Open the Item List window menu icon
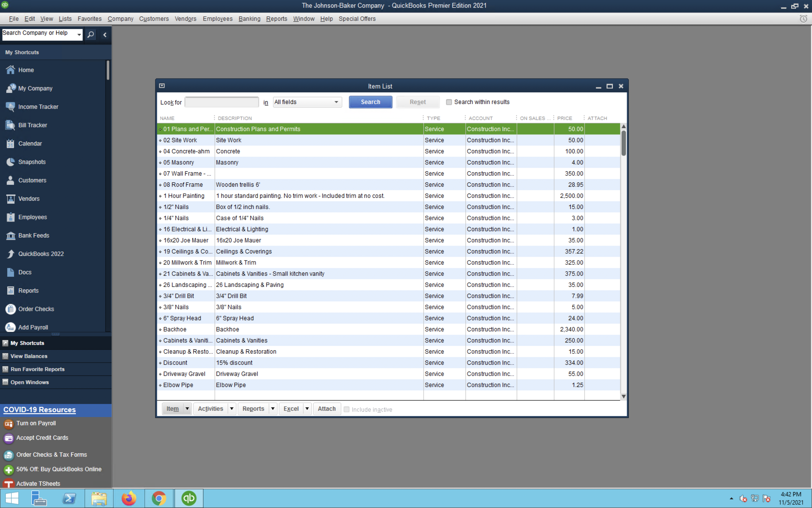The image size is (812, 508). pyautogui.click(x=162, y=86)
